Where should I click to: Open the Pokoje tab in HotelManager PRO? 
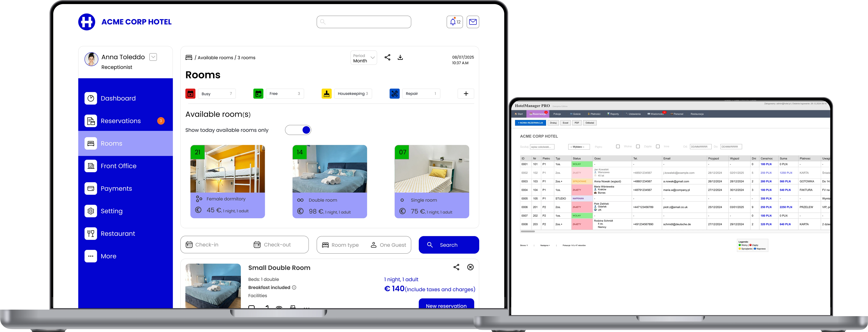point(557,114)
